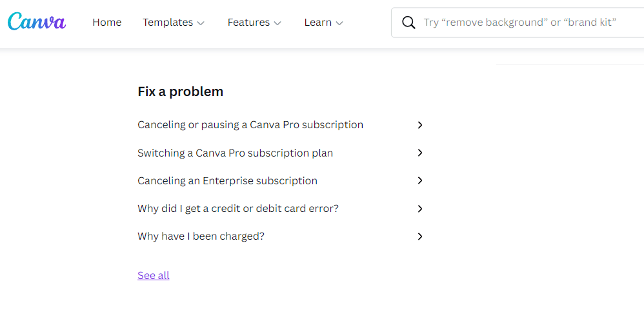Image resolution: width=644 pixels, height=317 pixels.
Task: Open Switching a Canva Pro subscription plan
Action: tap(235, 153)
